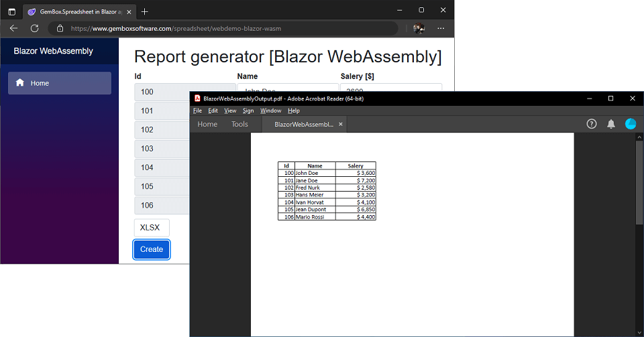644x337 pixels.
Task: Open the browser ellipsis settings menu
Action: (x=441, y=28)
